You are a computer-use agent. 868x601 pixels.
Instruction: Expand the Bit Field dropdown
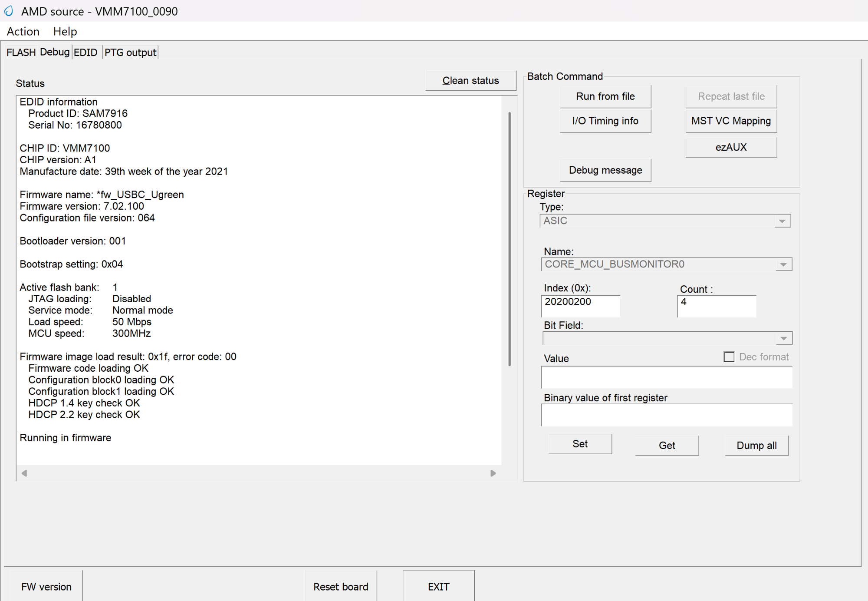tap(783, 338)
